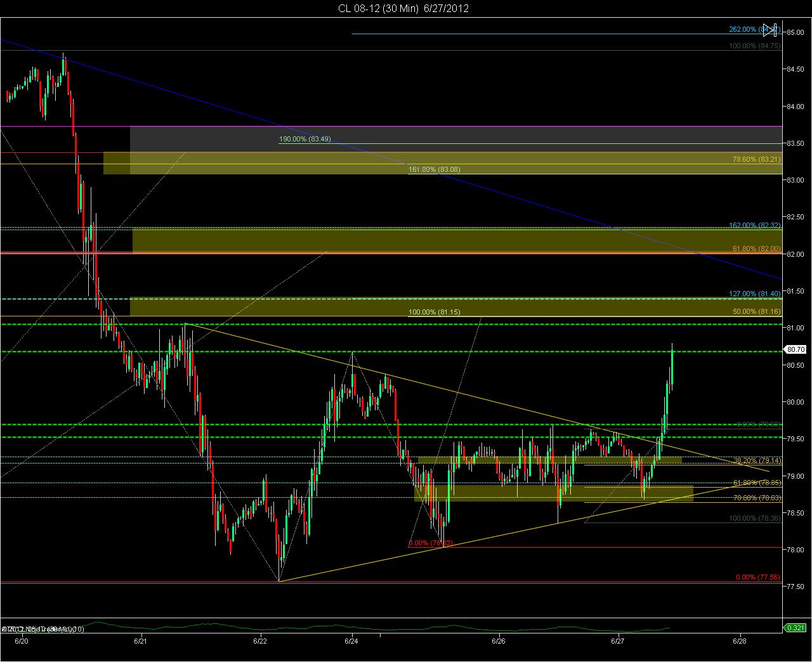Select the red 0.00% (77.56) label

758,578
